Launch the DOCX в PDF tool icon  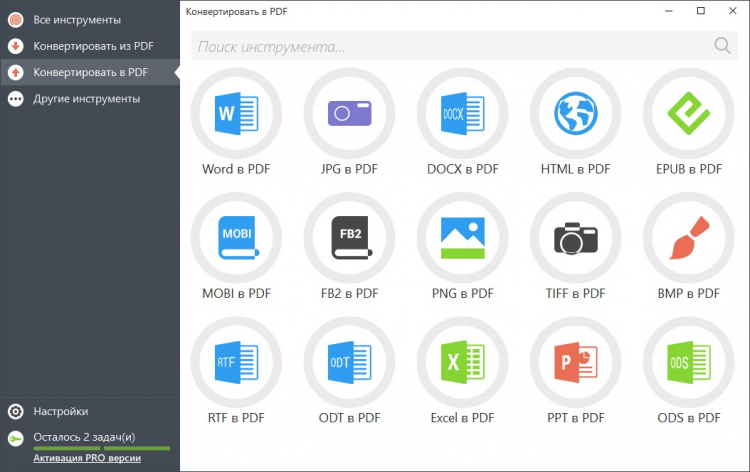coord(462,113)
